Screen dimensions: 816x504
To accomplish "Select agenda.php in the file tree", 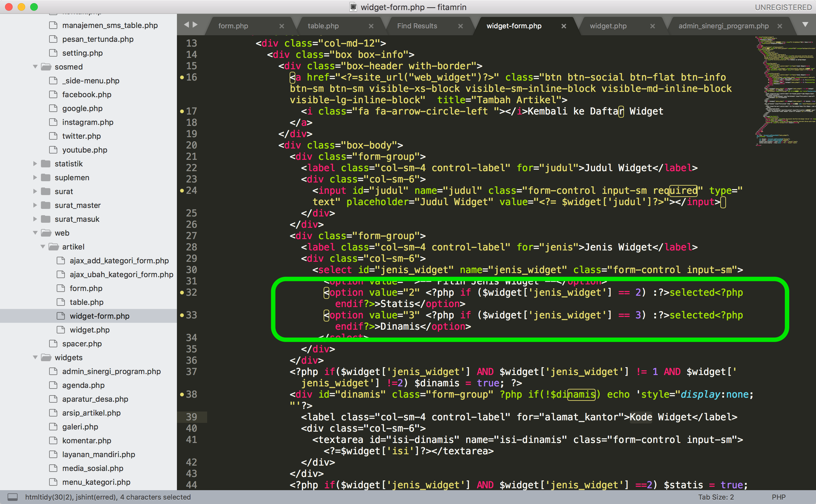I will point(83,385).
